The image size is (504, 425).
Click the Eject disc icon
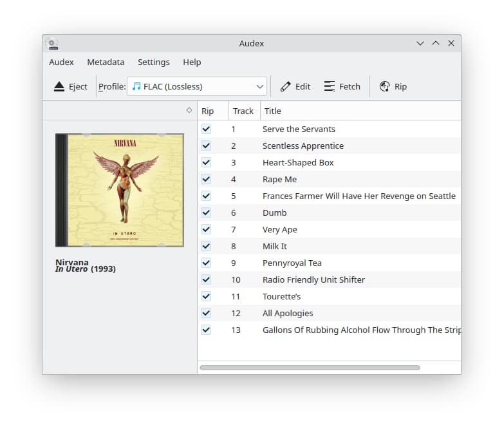click(x=59, y=87)
